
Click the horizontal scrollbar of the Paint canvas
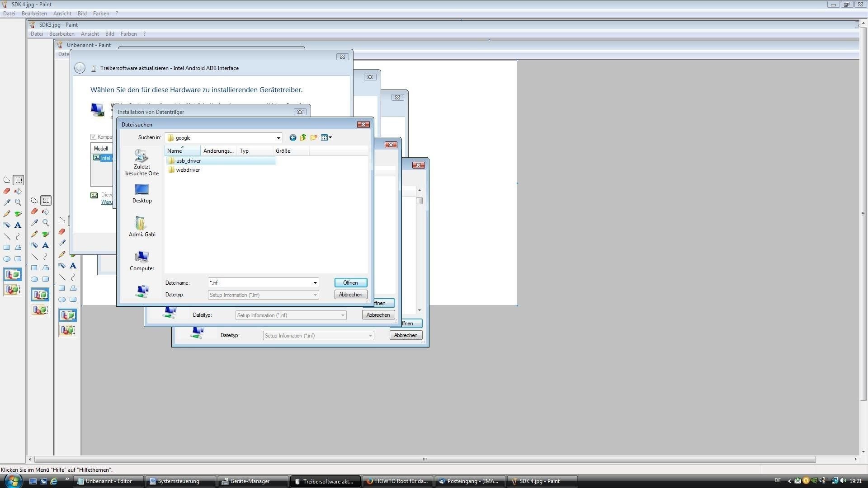[x=425, y=459]
